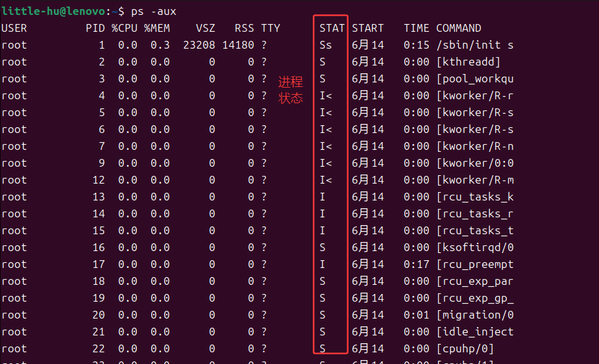Select PID 22 in the list

99,348
